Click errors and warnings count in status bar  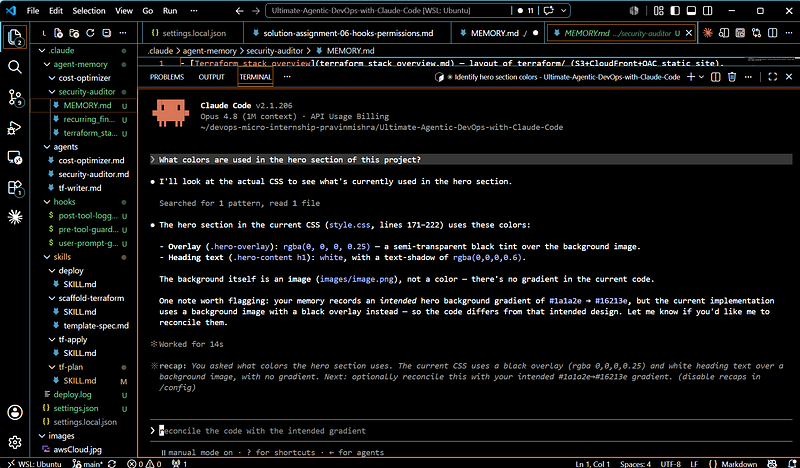click(144, 464)
